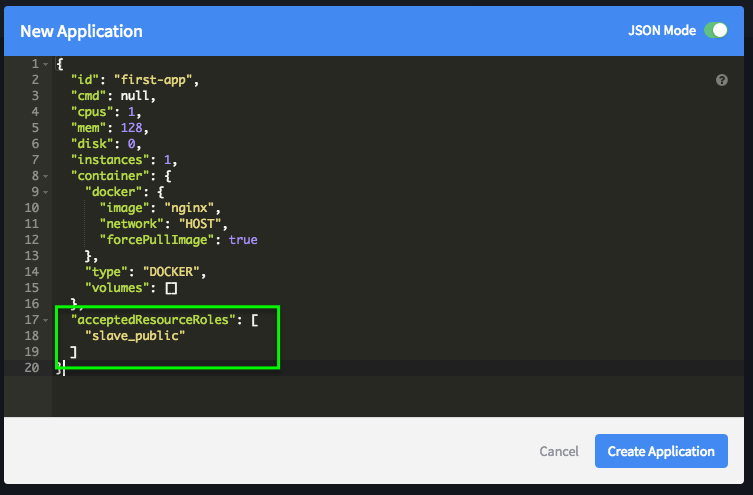Click the true value on line 12
The height and width of the screenshot is (495, 753).
243,240
